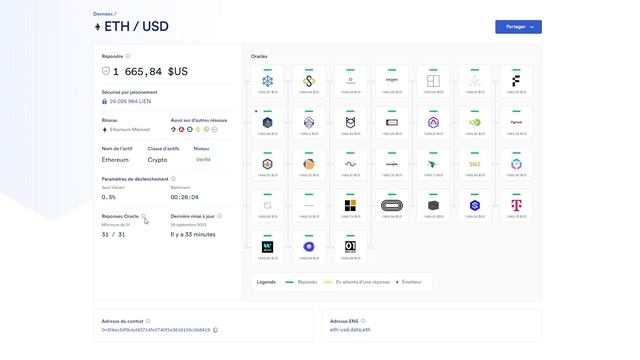The height and width of the screenshot is (360, 640).
Task: Click the Vérifié level badge
Action: tap(203, 160)
